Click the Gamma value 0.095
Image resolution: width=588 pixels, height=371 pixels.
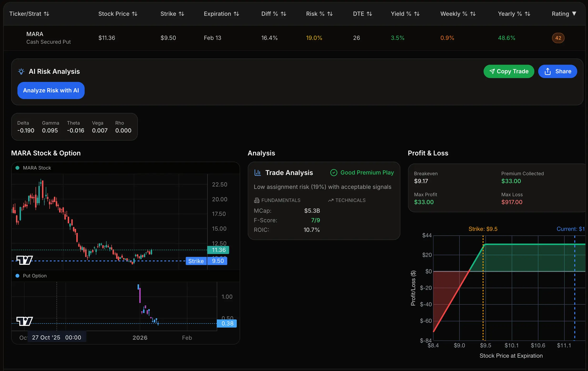click(x=50, y=131)
